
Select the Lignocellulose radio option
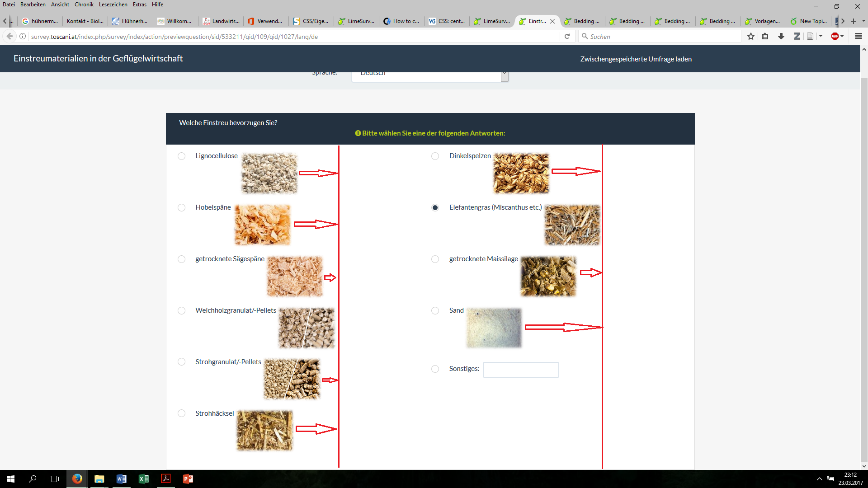coord(181,156)
